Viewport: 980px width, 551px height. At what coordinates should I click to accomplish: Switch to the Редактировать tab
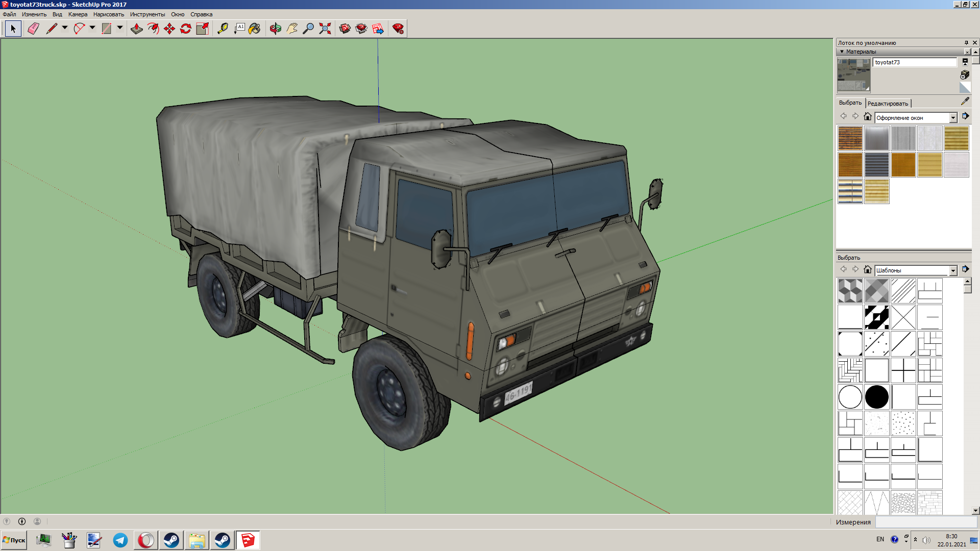point(888,104)
